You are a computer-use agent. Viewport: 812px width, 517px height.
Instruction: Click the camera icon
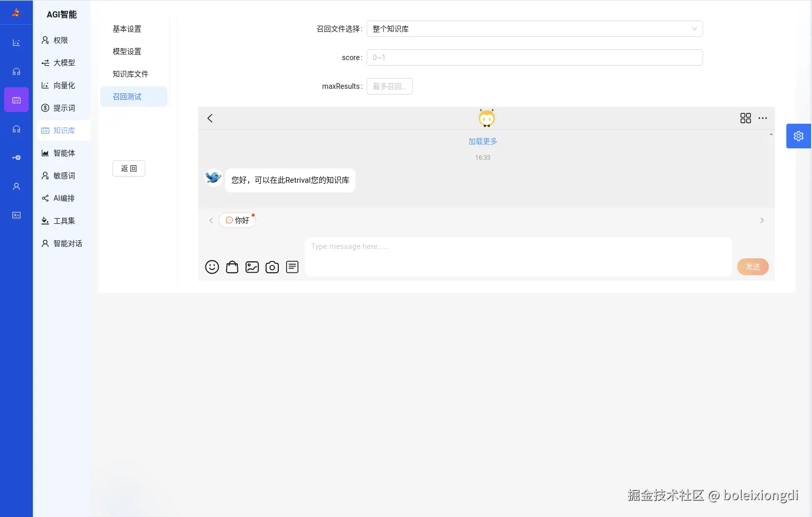272,267
